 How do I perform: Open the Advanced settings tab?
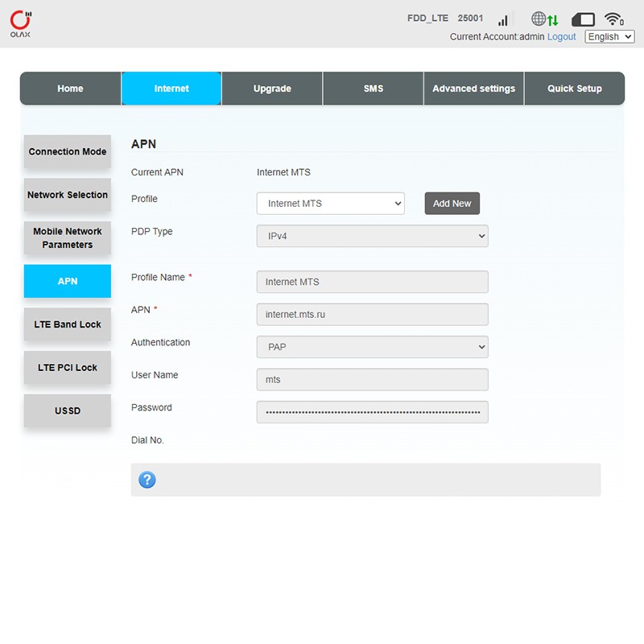473,89
